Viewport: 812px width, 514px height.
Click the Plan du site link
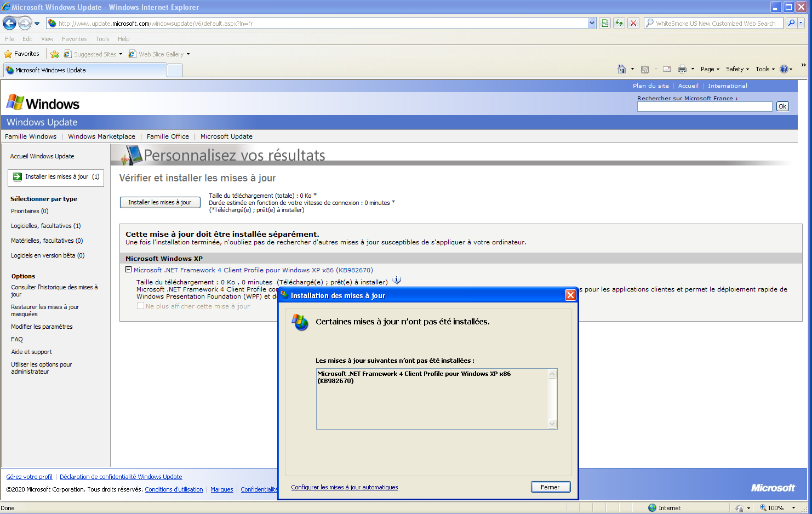tap(651, 85)
